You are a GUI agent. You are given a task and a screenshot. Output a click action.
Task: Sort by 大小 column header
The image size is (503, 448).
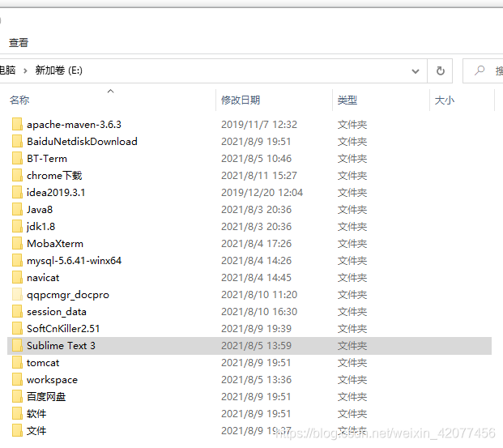(445, 100)
